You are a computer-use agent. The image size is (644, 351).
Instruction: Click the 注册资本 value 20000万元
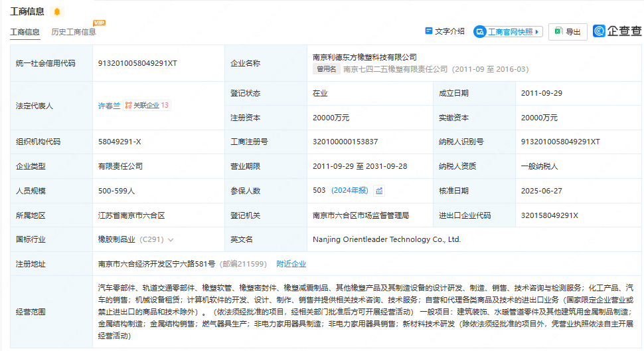pos(331,118)
